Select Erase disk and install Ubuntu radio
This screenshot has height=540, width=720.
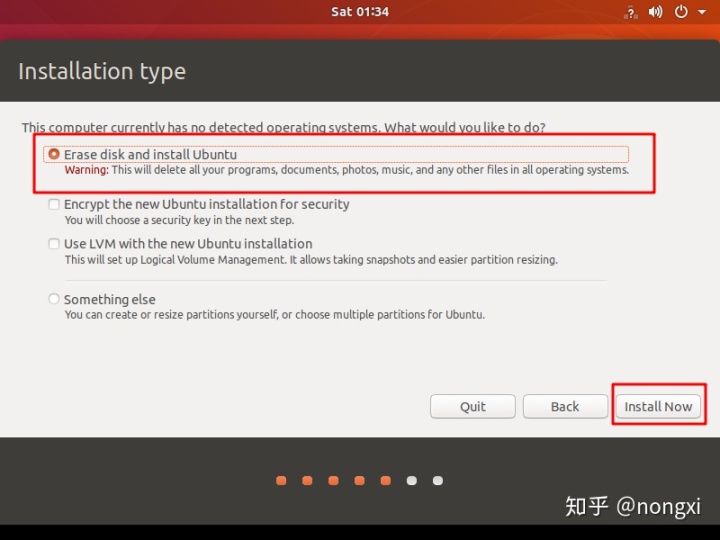point(54,154)
